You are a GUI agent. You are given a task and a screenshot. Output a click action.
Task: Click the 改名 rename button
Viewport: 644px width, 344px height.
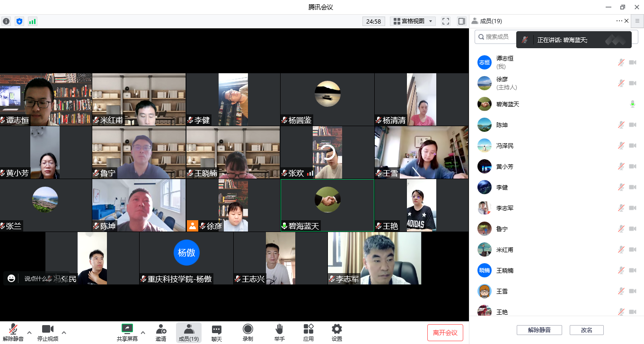click(x=587, y=330)
